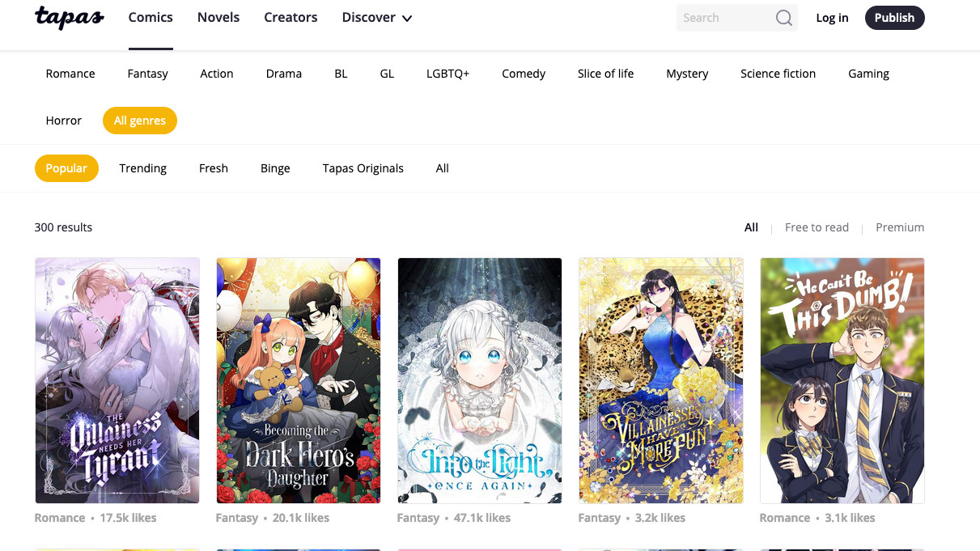Click the 20.1k likes Fantasy label
This screenshot has width=980, height=551.
point(273,518)
